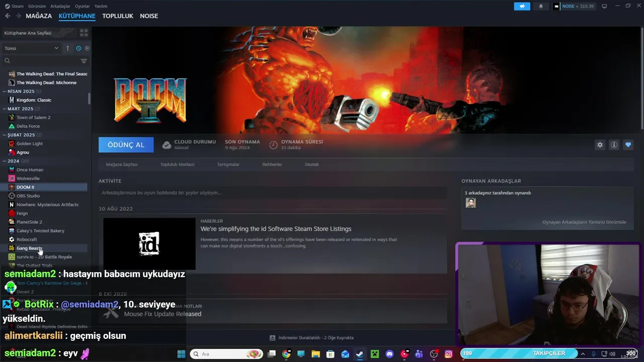Open the DOOM II info icon
Screen dimensions: 644x362
(x=614, y=145)
